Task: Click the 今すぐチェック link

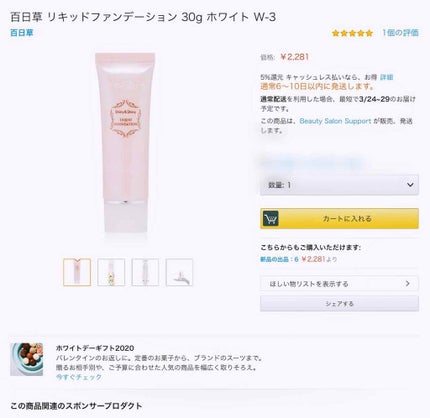Action: tap(79, 377)
